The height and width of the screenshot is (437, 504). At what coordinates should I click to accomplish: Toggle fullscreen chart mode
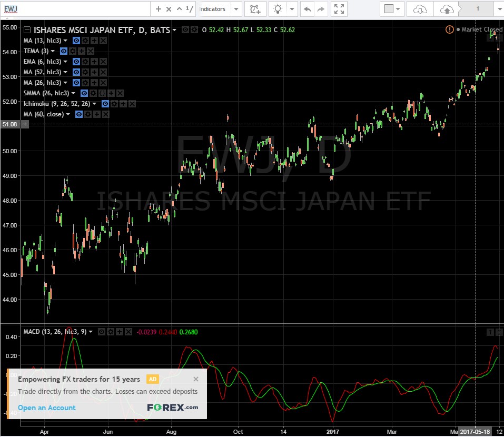click(339, 9)
